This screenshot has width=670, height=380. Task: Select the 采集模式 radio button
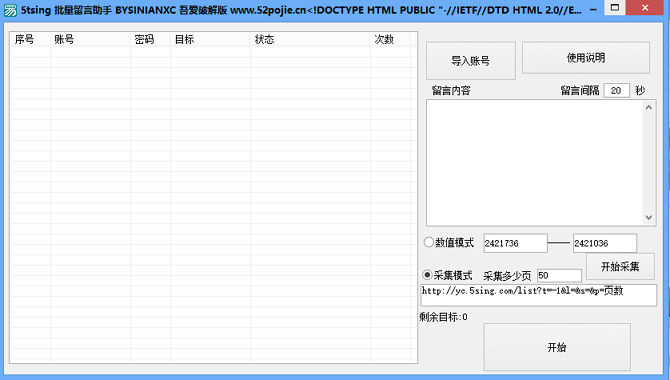(x=427, y=274)
